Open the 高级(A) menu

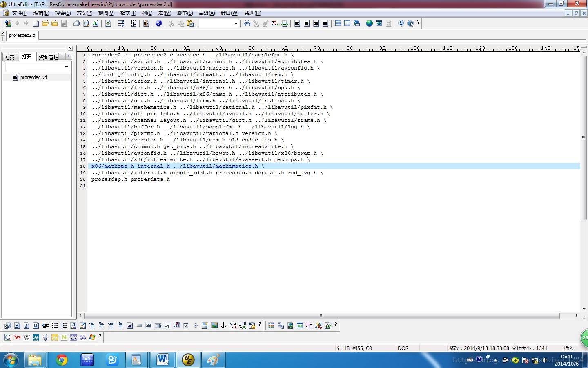[207, 13]
